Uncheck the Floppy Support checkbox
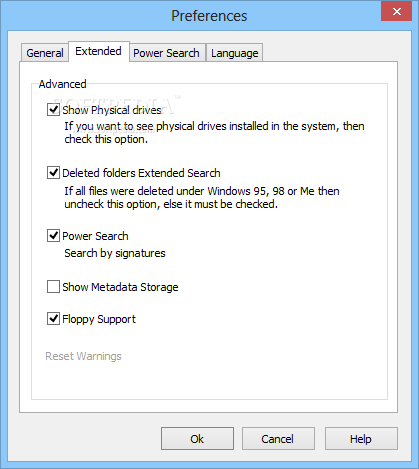The height and width of the screenshot is (469, 419). click(x=53, y=319)
